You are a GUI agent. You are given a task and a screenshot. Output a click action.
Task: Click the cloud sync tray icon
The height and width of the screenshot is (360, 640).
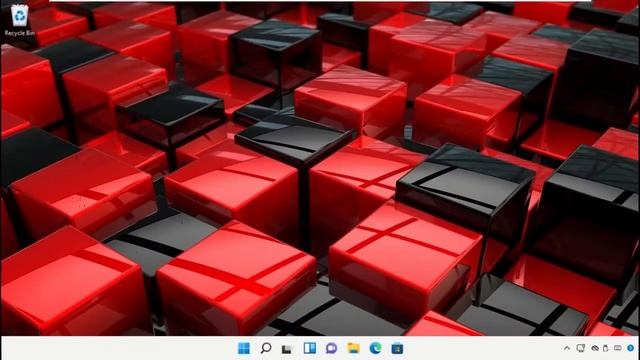[595, 348]
